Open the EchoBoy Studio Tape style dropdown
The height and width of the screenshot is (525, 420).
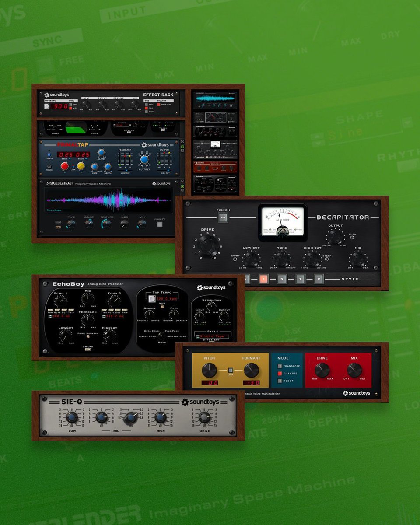click(212, 336)
